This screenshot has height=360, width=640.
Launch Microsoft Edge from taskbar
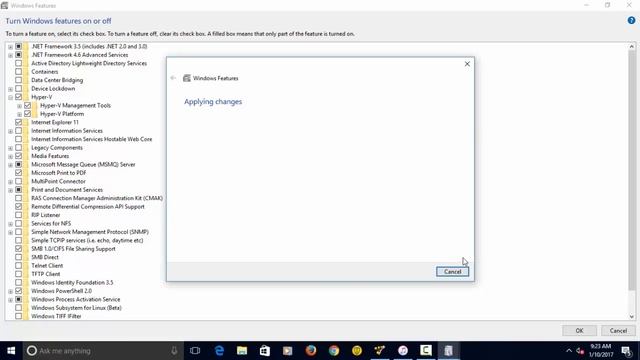coord(219,351)
